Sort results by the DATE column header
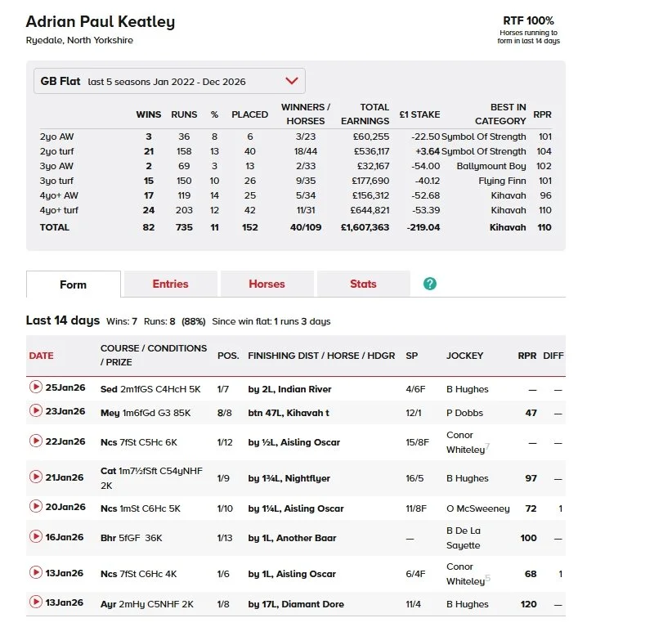Viewport: 672px width, 627px height. coord(43,356)
